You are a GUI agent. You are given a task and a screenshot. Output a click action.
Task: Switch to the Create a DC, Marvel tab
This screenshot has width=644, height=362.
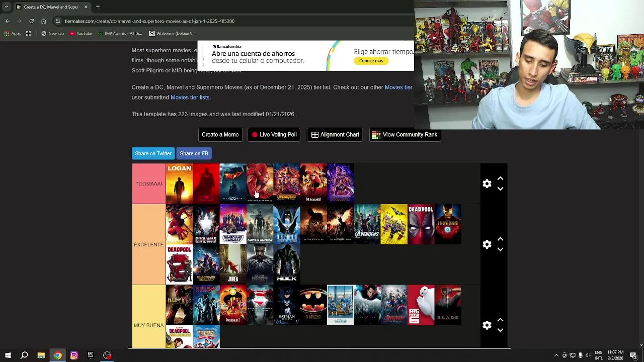click(52, 7)
